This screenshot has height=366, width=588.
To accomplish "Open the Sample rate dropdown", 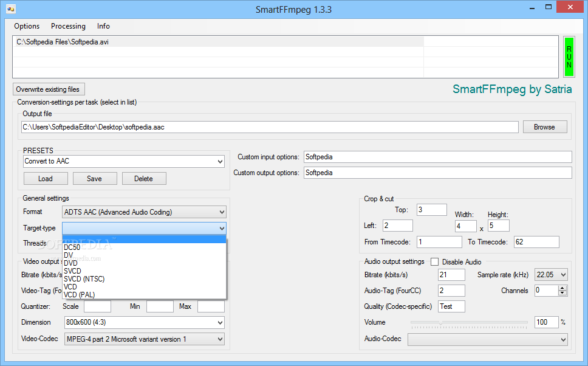I will 551,275.
